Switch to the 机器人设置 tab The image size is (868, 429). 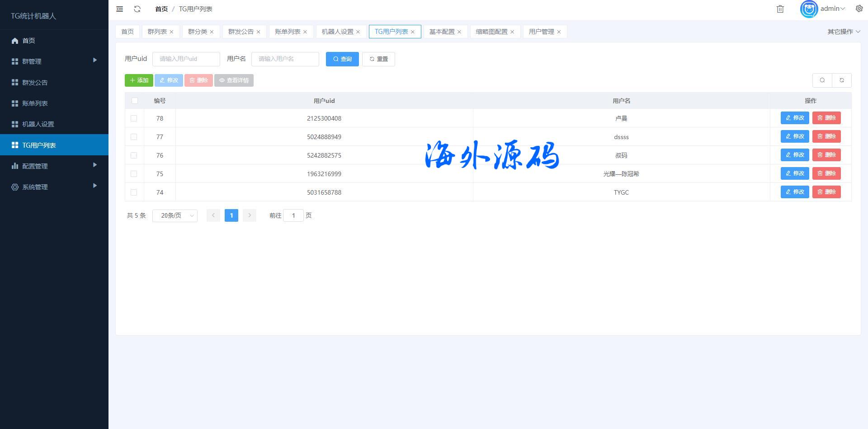pos(337,32)
